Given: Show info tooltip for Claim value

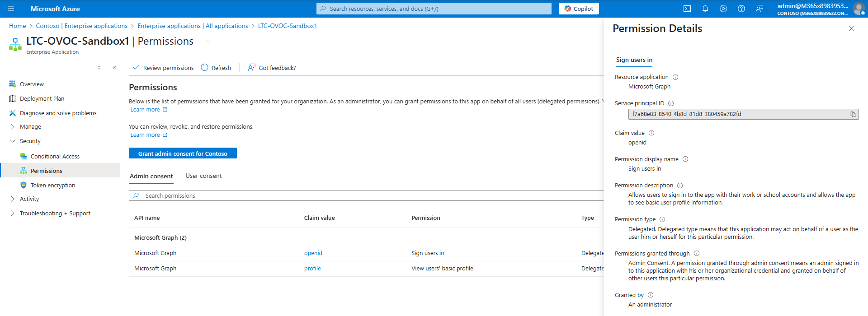Looking at the screenshot, I should 651,133.
